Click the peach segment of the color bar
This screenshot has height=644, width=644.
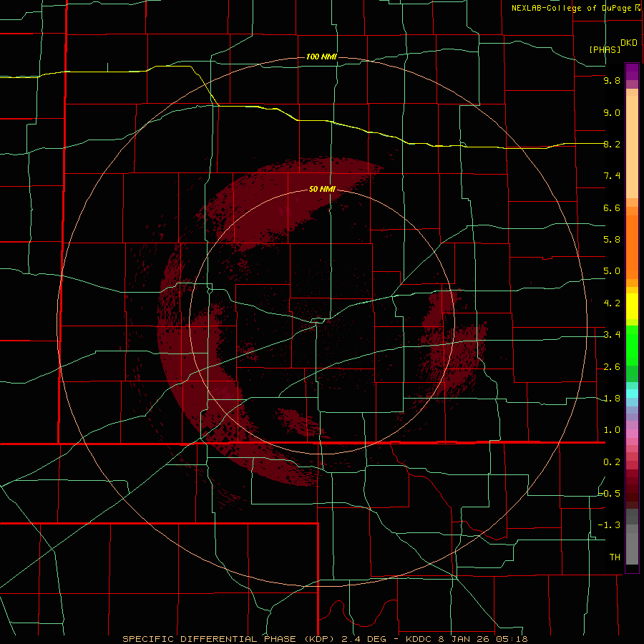632,147
